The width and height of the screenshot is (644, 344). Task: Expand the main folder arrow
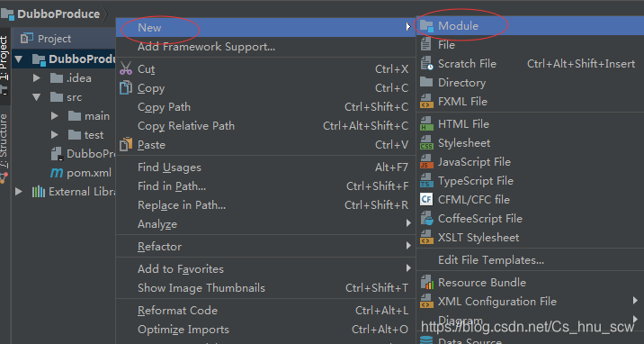[x=55, y=116]
